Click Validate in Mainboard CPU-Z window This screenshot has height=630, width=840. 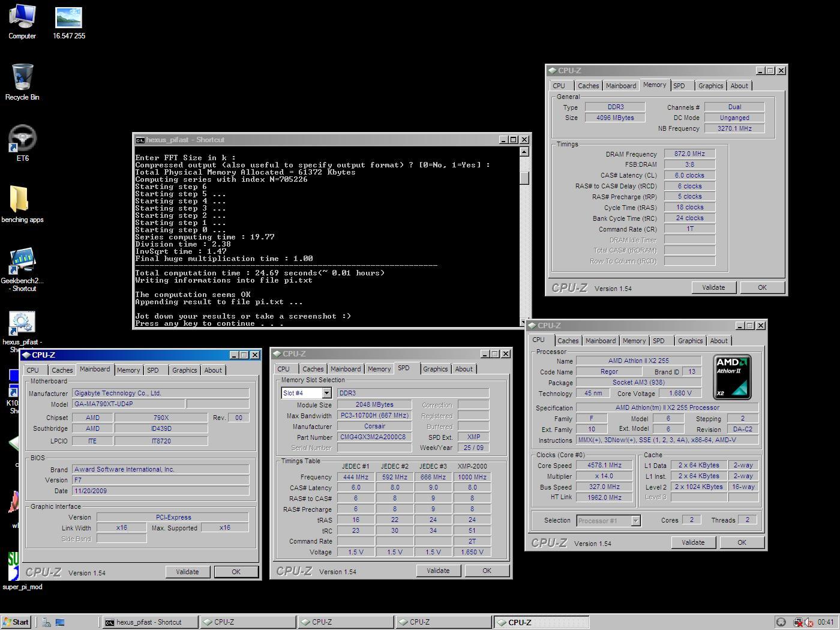click(187, 572)
